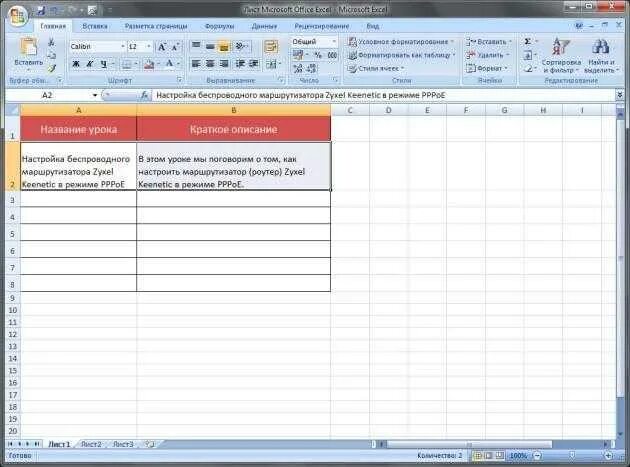Switch to Формулы ribbon tab

coord(219,26)
